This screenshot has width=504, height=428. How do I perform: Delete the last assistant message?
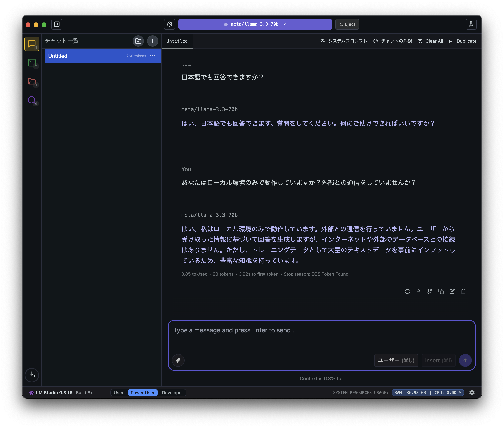(x=463, y=291)
